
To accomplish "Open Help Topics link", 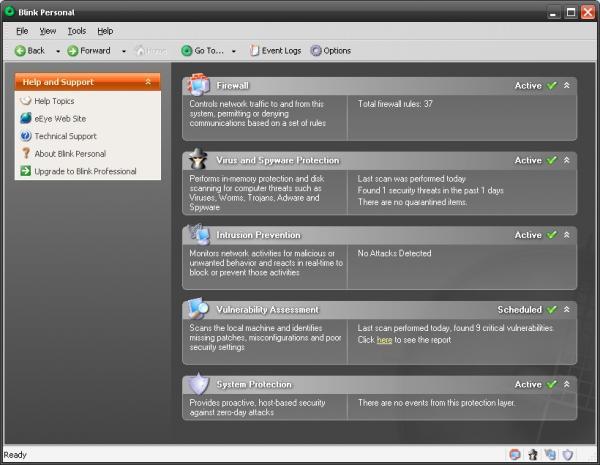I will 54,101.
